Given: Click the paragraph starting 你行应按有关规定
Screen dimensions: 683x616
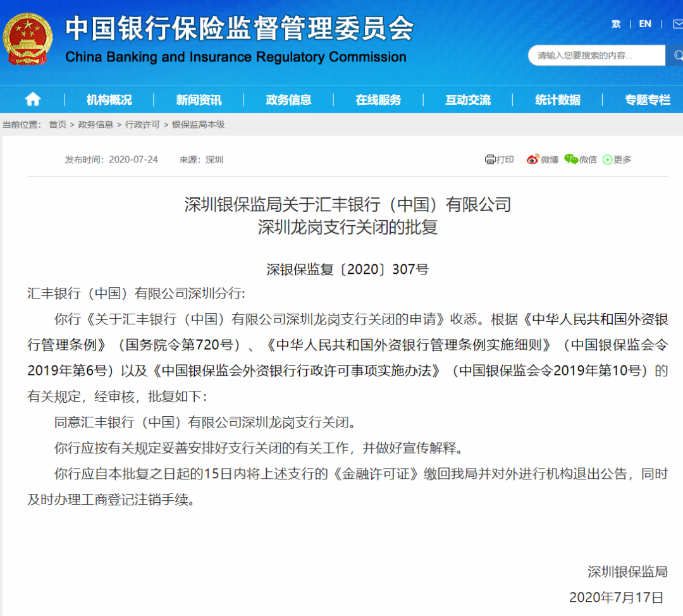Looking at the screenshot, I should click(259, 448).
